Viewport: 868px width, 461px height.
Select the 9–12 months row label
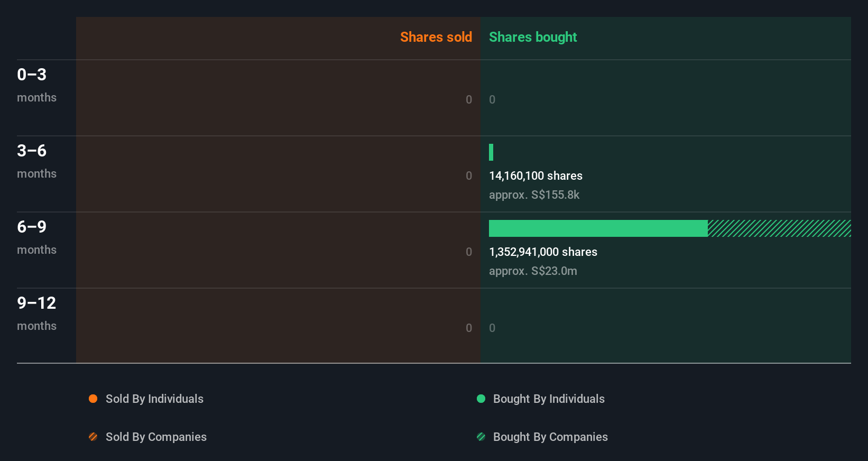tap(36, 314)
